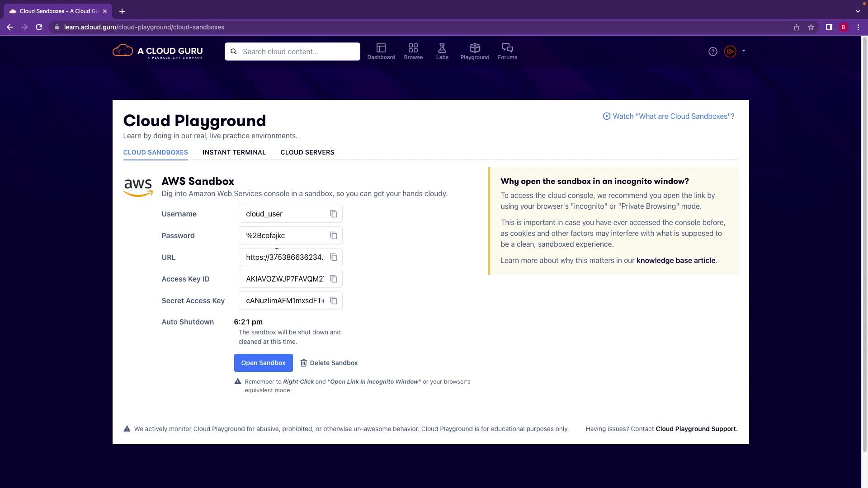Copy the Password to clipboard
868x488 pixels.
pos(334,236)
